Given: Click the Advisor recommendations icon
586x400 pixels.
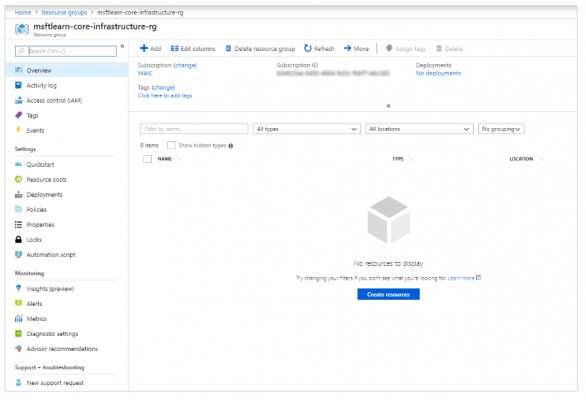Looking at the screenshot, I should [18, 348].
